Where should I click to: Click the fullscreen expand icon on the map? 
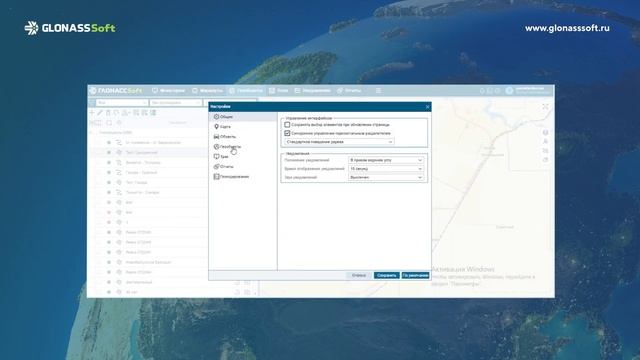[545, 107]
